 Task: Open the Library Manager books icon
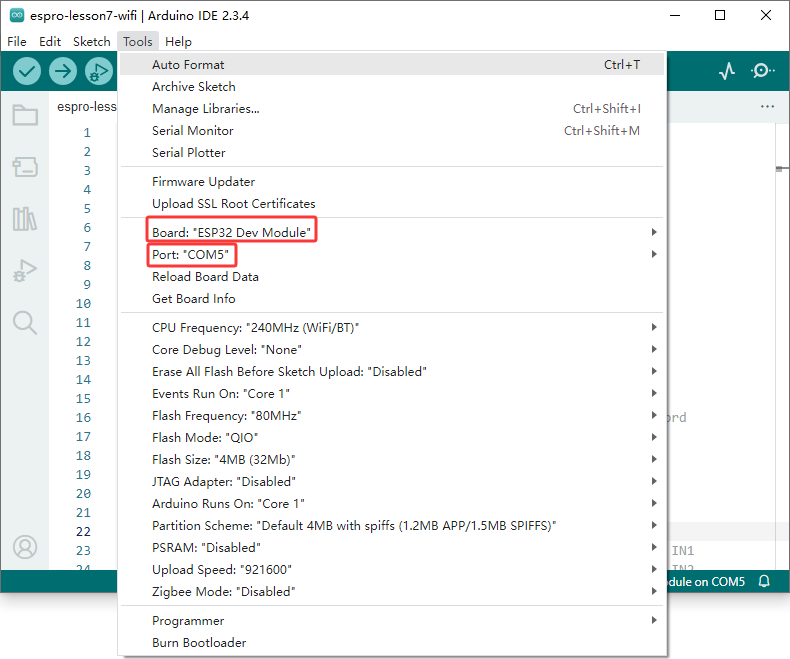point(25,219)
